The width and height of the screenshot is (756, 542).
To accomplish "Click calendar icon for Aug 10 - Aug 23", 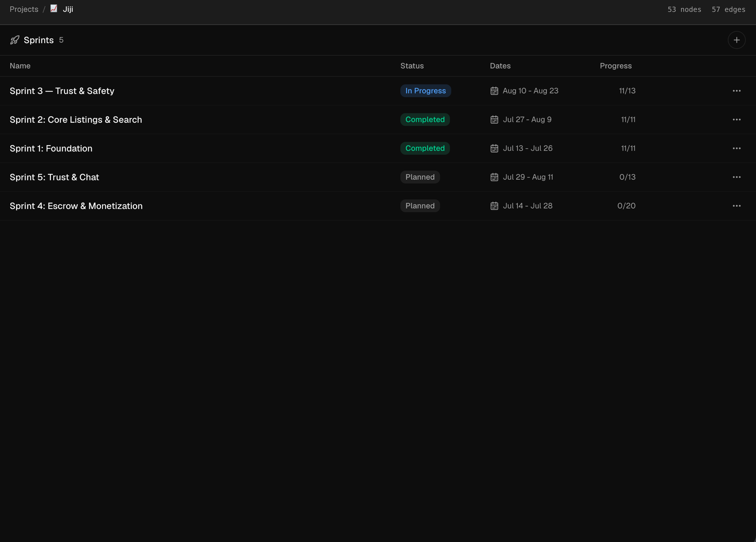I will click(x=494, y=91).
